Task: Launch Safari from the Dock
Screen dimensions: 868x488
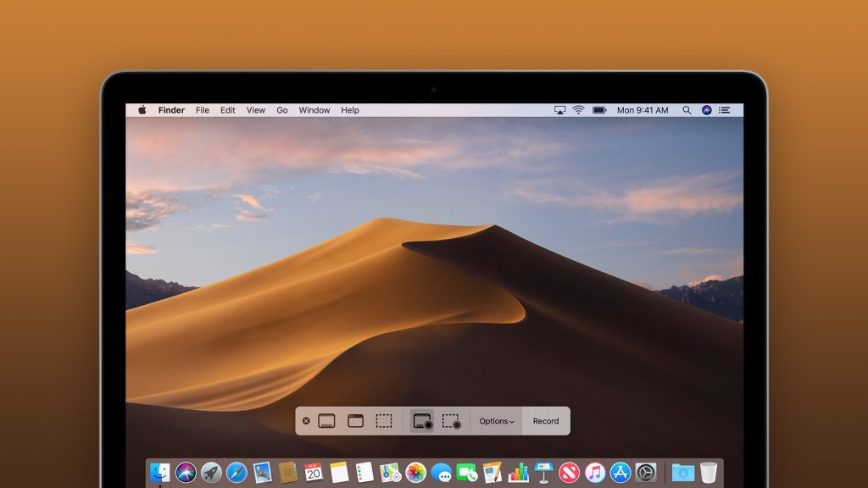Action: pos(236,473)
